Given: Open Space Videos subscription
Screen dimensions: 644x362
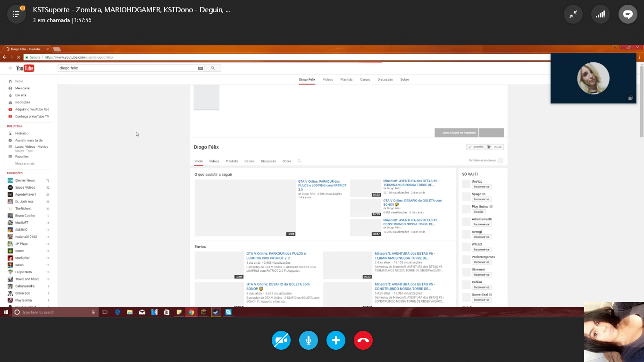Looking at the screenshot, I should tap(25, 188).
